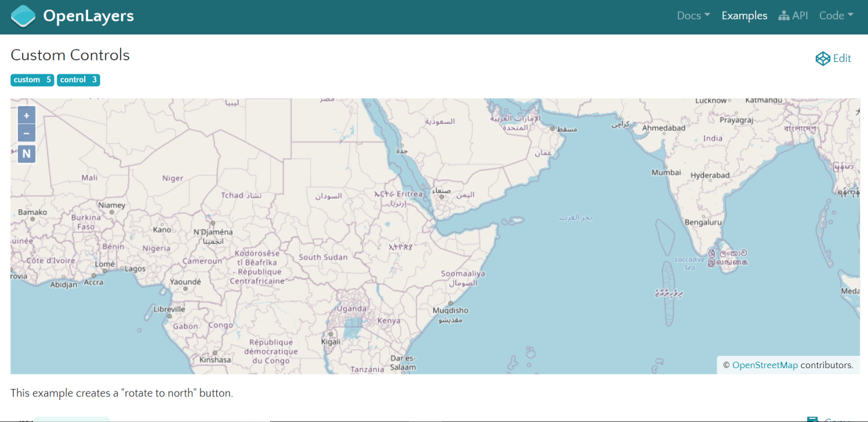The width and height of the screenshot is (868, 422).
Task: Follow the OpenStreetMap attribution link
Action: (765, 365)
